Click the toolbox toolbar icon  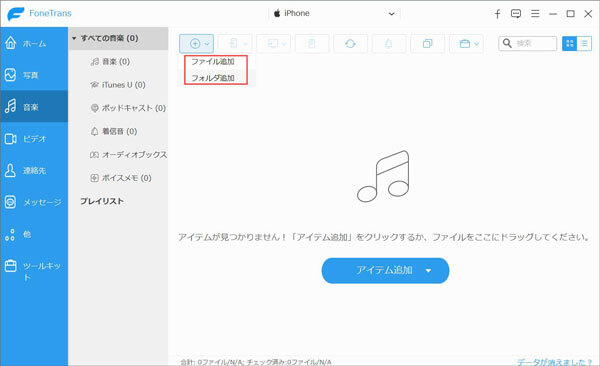tap(465, 44)
